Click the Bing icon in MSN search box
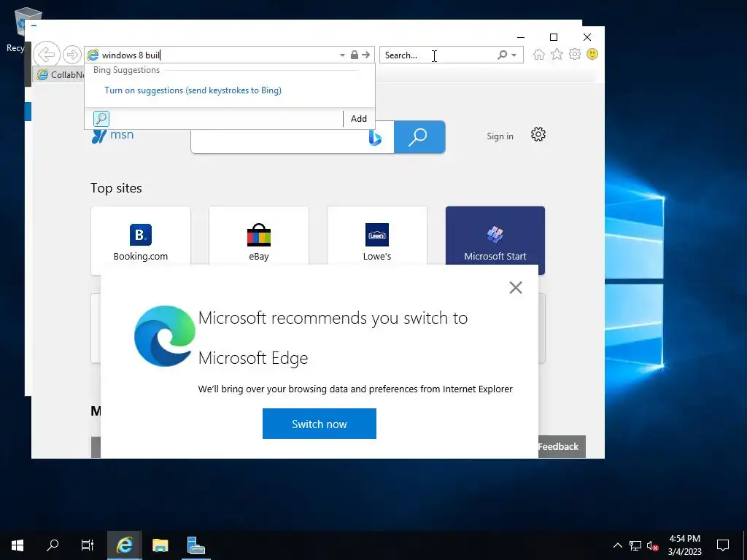This screenshot has width=747, height=560. (x=375, y=138)
